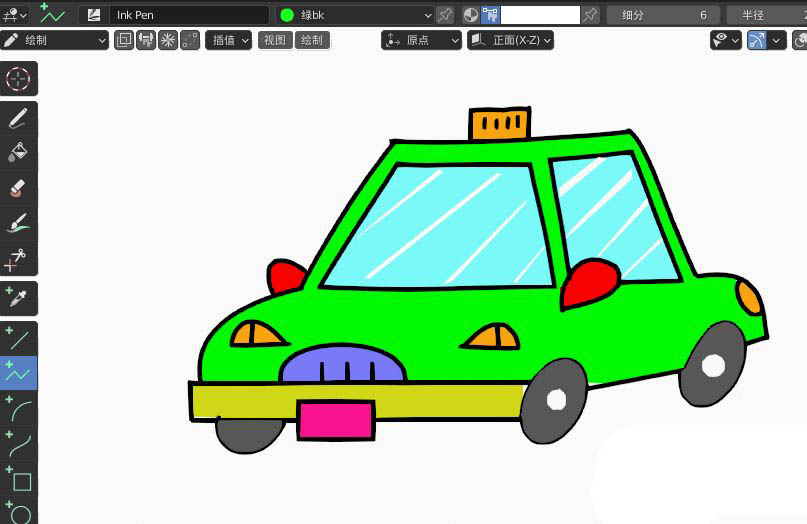The width and height of the screenshot is (807, 524).
Task: Open the 视图 menu
Action: point(275,40)
